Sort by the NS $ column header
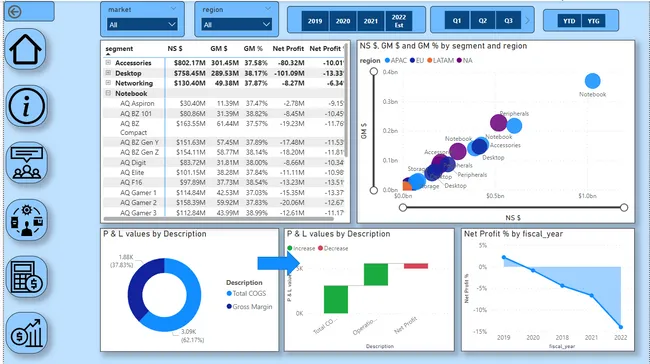 (175, 49)
